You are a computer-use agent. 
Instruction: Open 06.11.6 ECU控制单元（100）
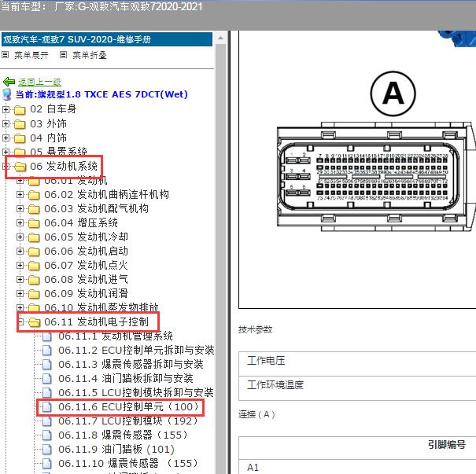(128, 406)
